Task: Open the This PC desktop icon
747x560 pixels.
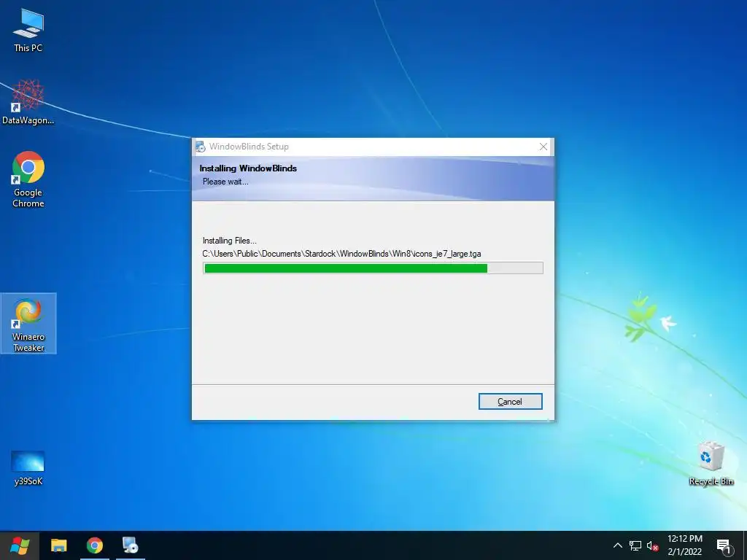Action: click(28, 31)
